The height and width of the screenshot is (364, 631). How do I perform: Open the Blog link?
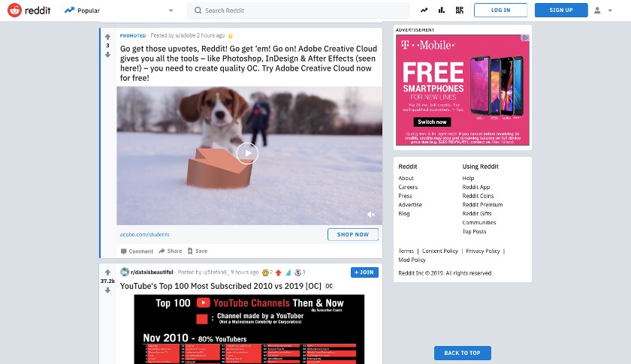[404, 214]
